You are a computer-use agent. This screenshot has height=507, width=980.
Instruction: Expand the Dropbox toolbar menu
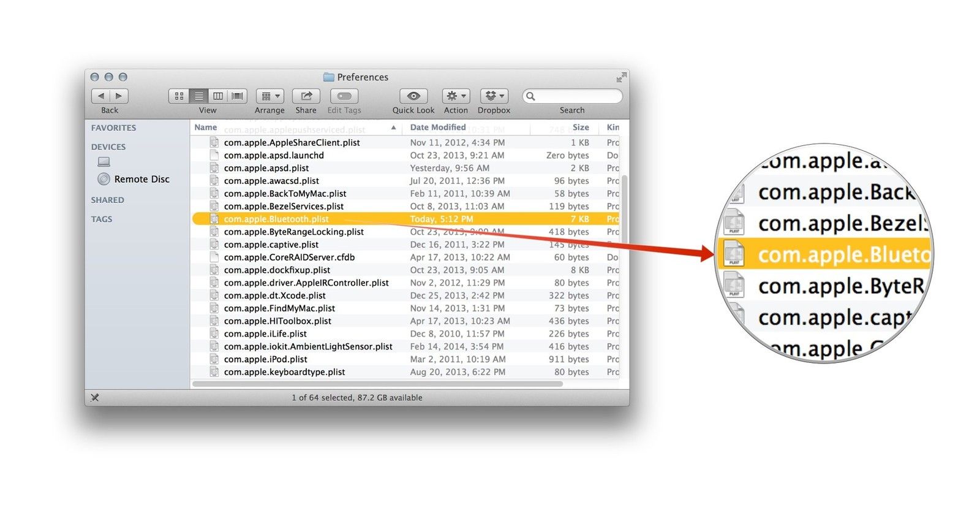(494, 96)
